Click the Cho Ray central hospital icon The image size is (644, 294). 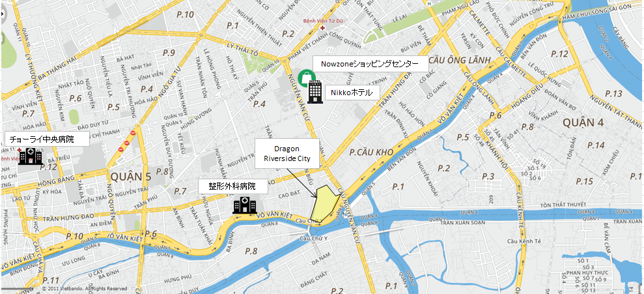point(30,156)
